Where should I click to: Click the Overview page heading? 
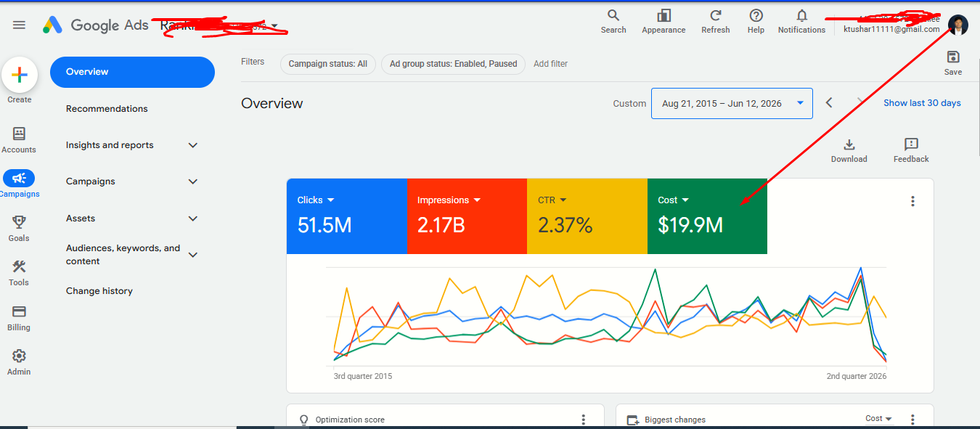tap(272, 103)
